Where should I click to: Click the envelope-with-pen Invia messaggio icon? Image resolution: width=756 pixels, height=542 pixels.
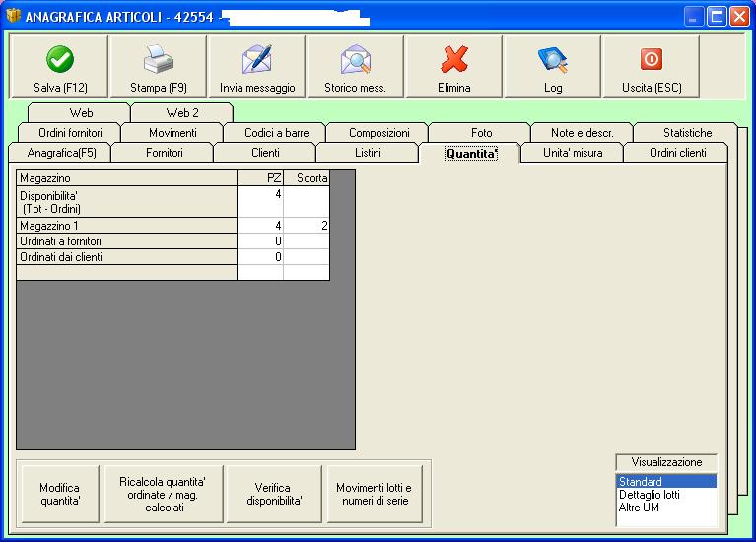[x=257, y=59]
